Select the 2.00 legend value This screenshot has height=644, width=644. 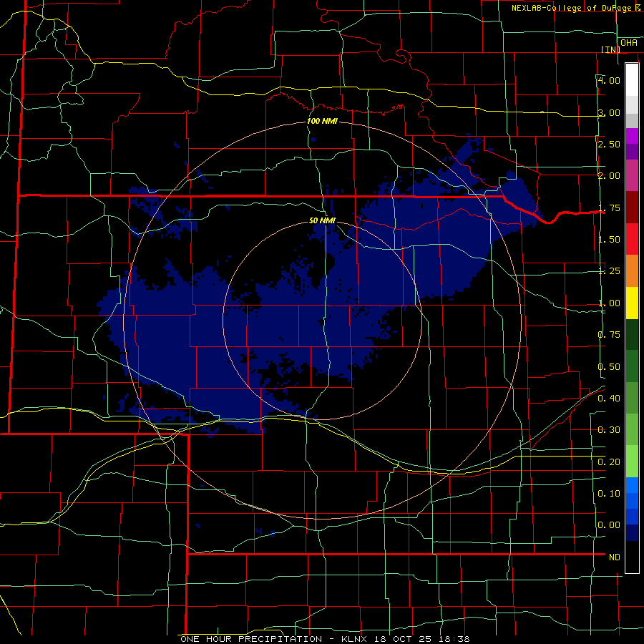pyautogui.click(x=609, y=176)
